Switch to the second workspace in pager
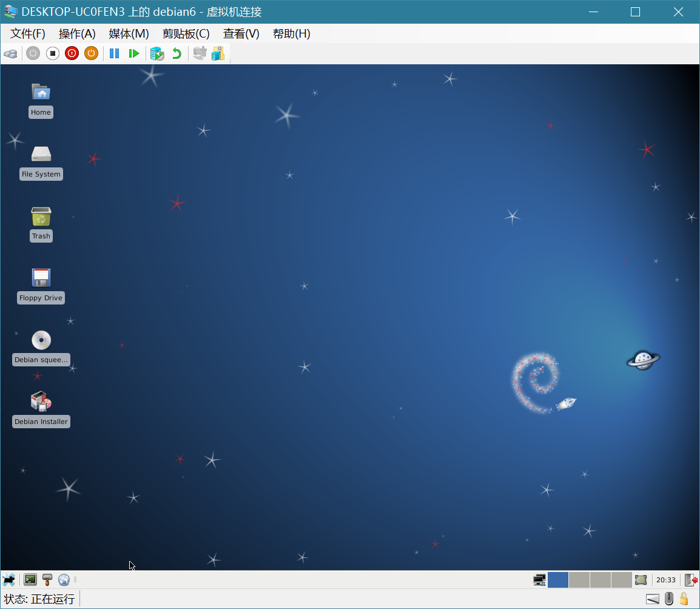The height and width of the screenshot is (609, 700). coord(579,580)
